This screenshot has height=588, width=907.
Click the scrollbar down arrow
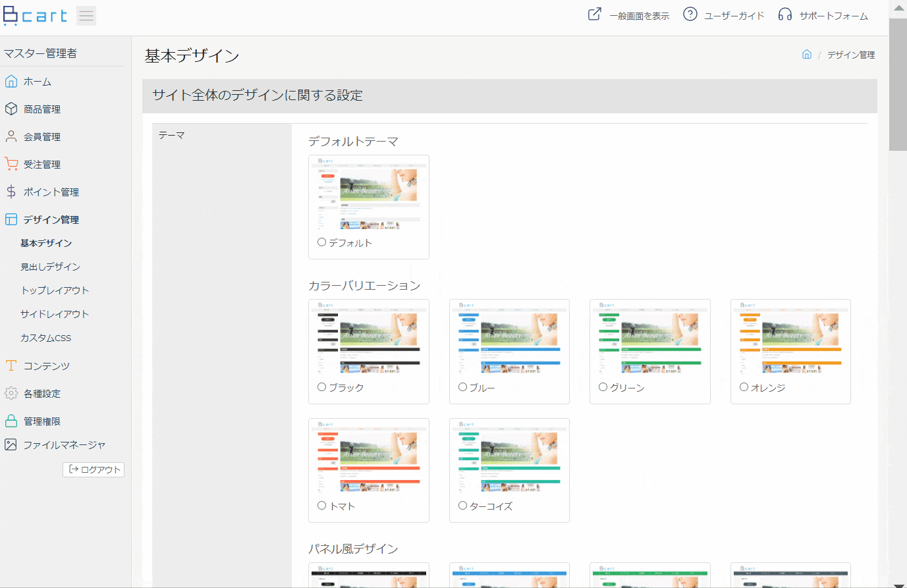coord(898,584)
